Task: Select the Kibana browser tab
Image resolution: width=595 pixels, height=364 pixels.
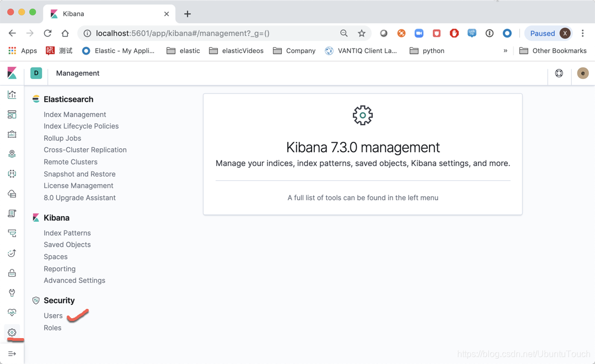Action: (x=109, y=14)
